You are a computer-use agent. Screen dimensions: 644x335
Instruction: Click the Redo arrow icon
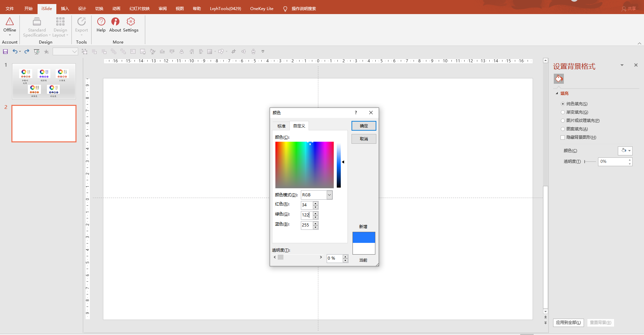(x=27, y=52)
